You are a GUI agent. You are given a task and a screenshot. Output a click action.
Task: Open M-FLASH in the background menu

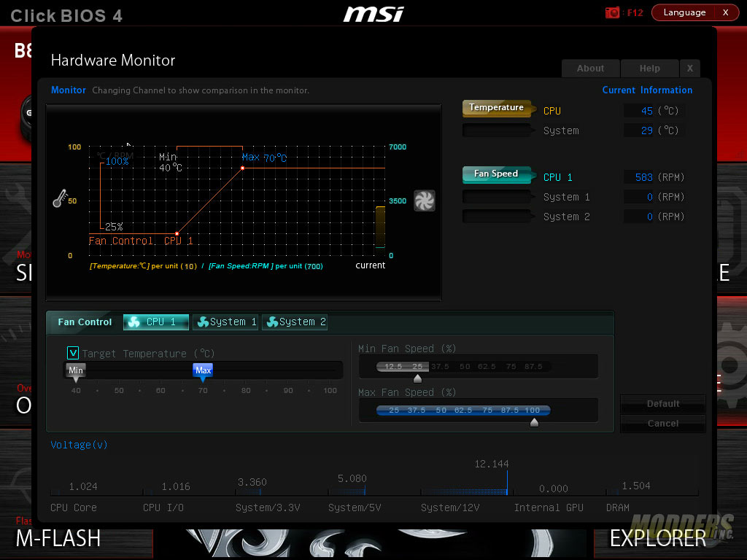point(58,538)
